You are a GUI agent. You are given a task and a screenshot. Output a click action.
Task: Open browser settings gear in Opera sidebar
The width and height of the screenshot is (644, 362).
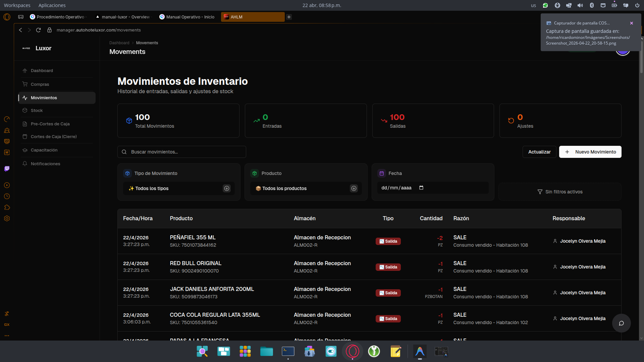tap(7, 219)
